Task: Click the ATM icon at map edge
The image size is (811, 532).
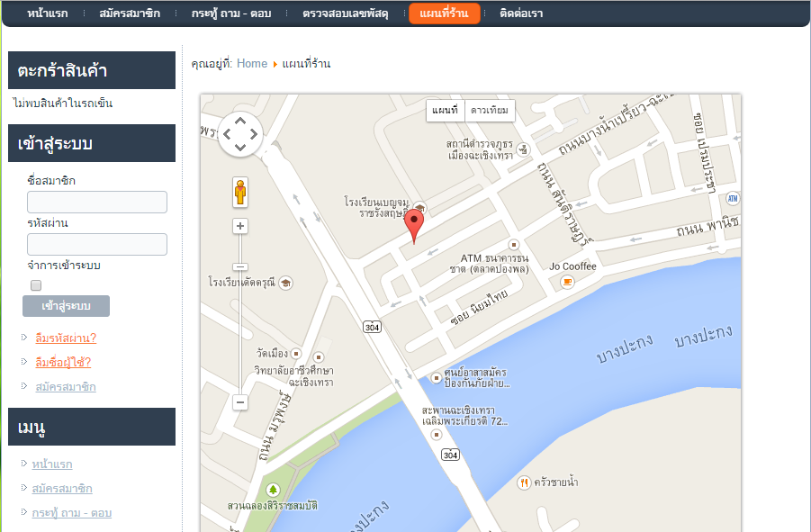Action: click(x=733, y=198)
